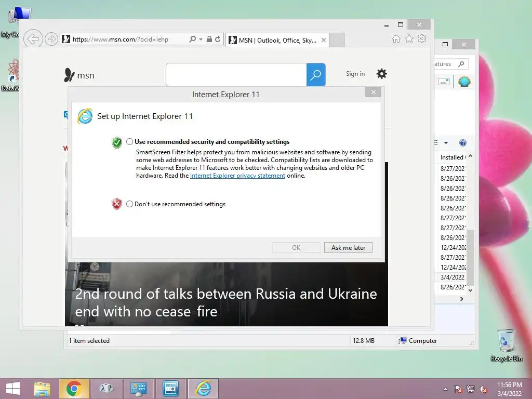Select Don't use recommended settings option

coord(129,204)
